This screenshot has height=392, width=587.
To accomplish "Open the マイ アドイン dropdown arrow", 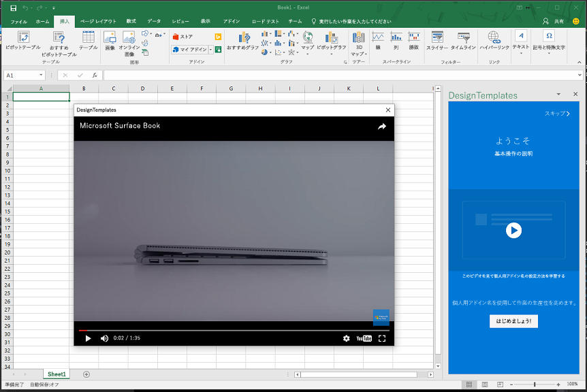I will pos(211,49).
